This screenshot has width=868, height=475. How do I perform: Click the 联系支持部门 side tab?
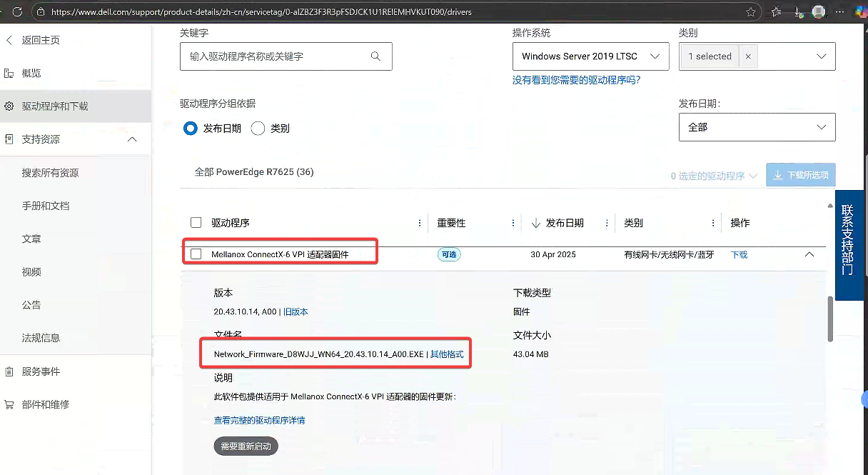point(849,245)
